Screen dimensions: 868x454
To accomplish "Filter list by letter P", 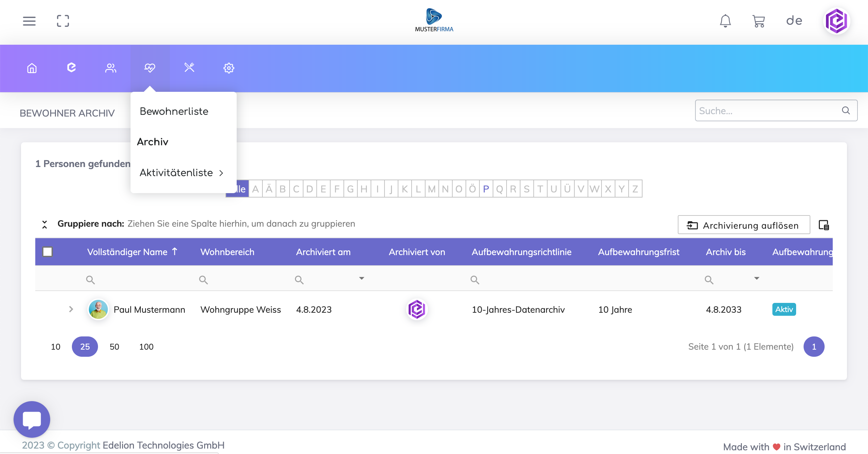I will pos(486,189).
